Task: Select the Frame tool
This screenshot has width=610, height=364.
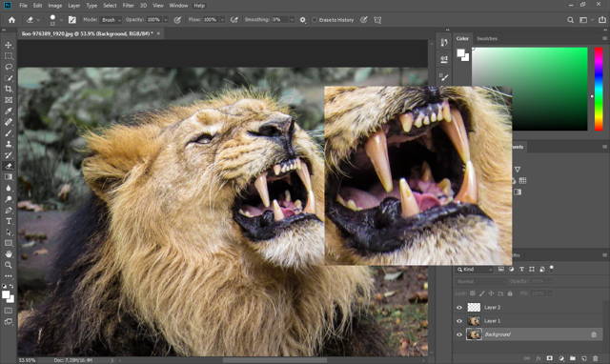Action: point(9,100)
